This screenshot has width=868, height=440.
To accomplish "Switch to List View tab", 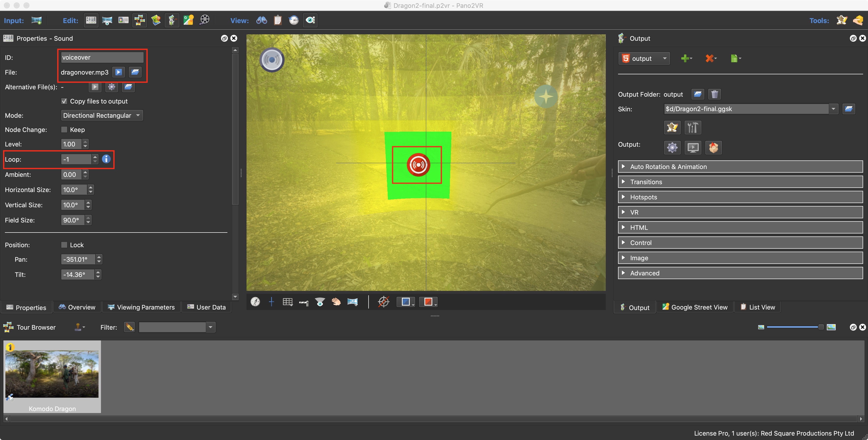I will click(x=757, y=307).
